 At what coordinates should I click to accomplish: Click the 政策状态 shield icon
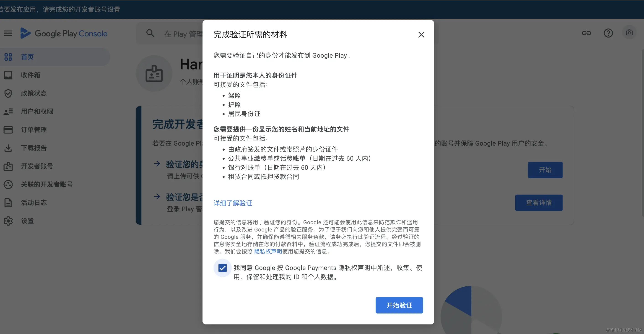(x=8, y=93)
